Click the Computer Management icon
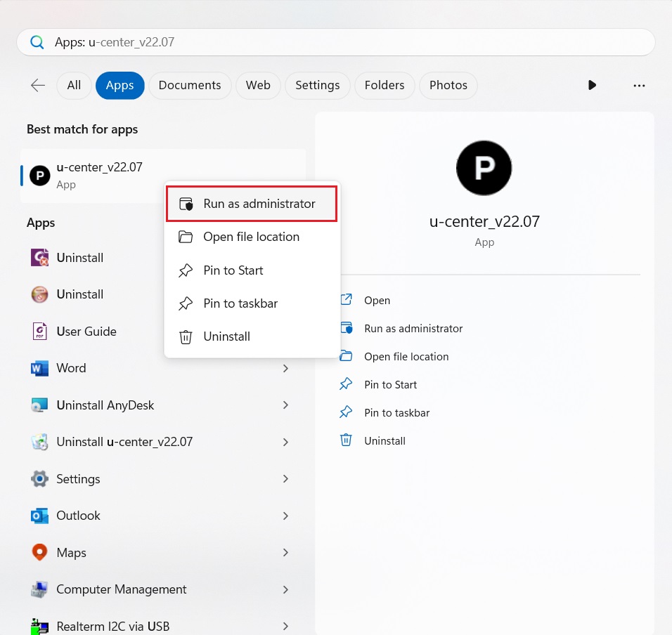The height and width of the screenshot is (635, 672). coord(39,589)
